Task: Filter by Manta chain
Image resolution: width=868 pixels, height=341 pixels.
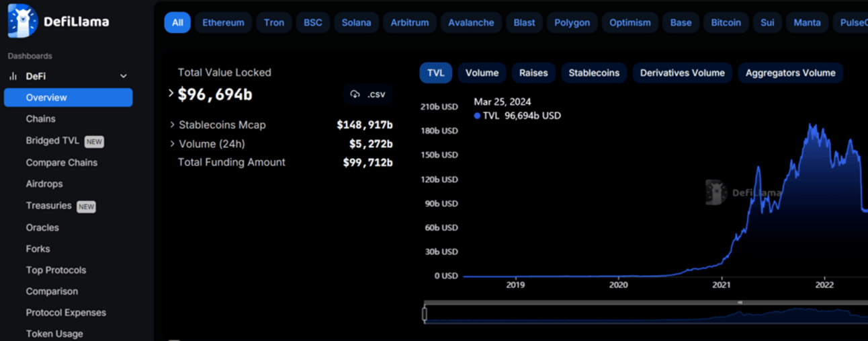Action: pos(807,22)
